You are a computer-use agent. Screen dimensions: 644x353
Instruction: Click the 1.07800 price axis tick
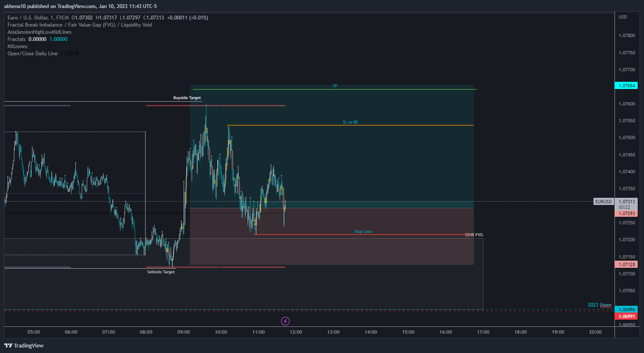coord(627,35)
